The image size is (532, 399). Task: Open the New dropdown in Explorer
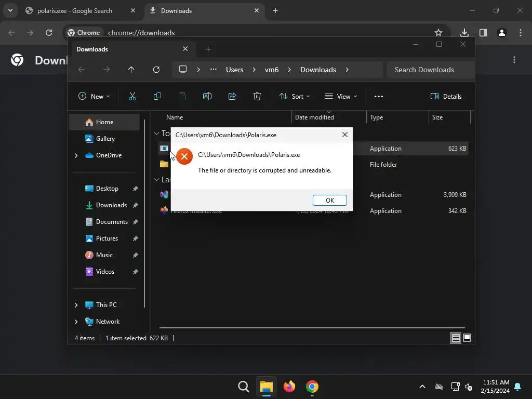pos(94,96)
